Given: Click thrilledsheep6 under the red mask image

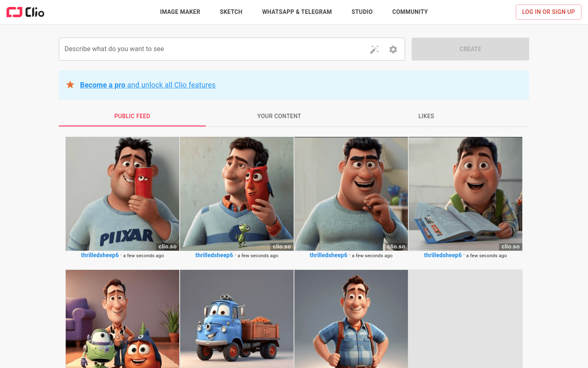Looking at the screenshot, I should (214, 255).
